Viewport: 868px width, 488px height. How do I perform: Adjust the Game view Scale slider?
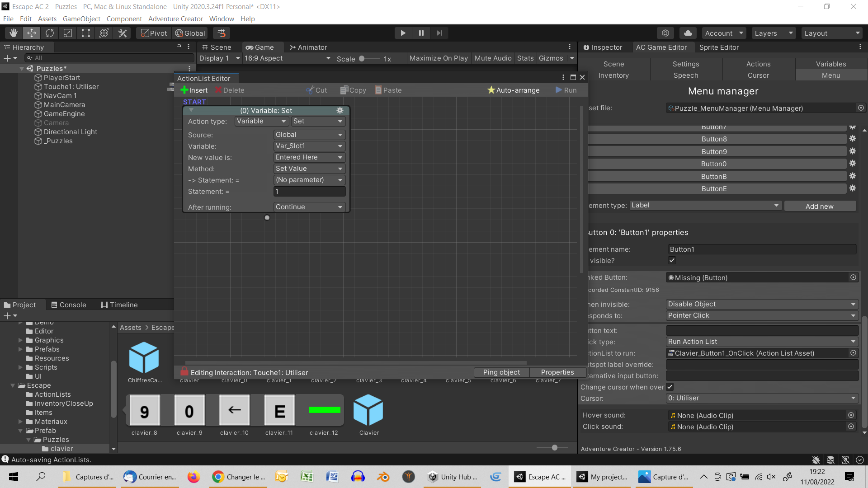[x=362, y=59]
